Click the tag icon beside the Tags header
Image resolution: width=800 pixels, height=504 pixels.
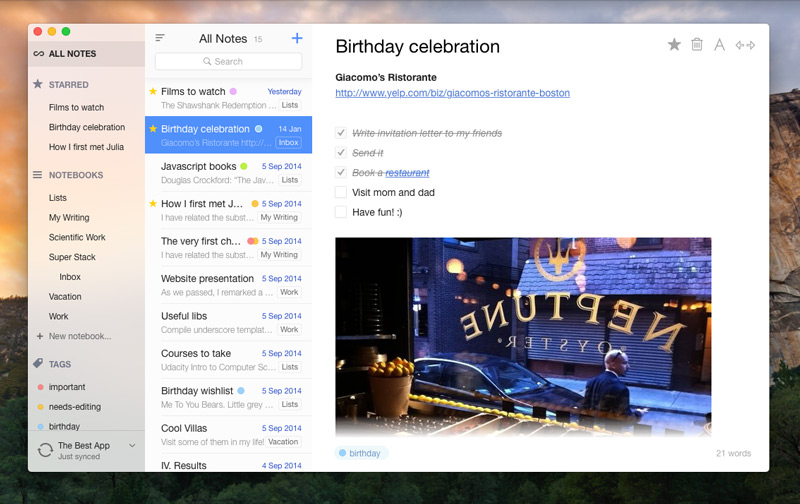38,364
